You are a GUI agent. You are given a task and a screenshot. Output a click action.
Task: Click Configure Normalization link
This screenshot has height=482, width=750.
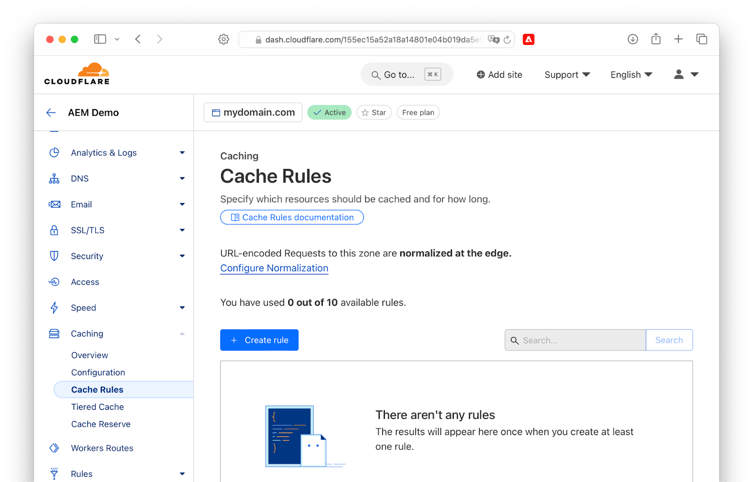[x=274, y=268]
